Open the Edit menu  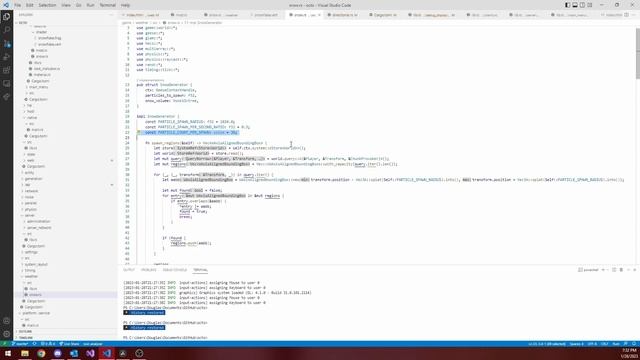click(30, 5)
